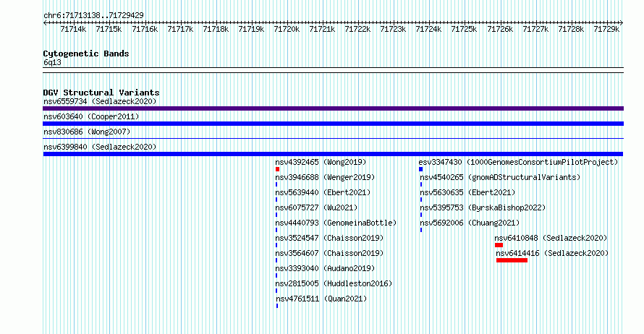
Task: Open variant nsv5395753 (ByrskaBishop2022)
Action: click(483, 207)
